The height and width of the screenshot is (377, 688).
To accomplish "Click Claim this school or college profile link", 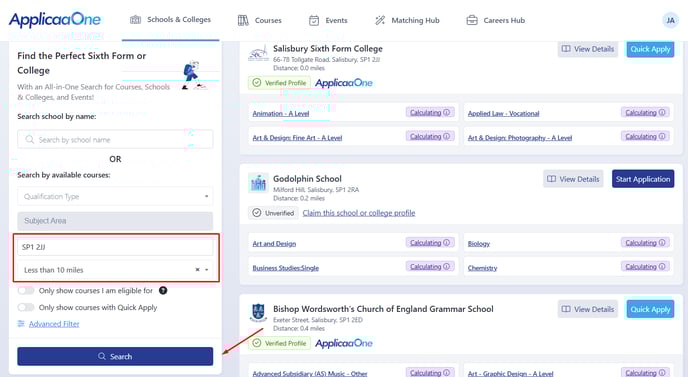I will coord(359,213).
